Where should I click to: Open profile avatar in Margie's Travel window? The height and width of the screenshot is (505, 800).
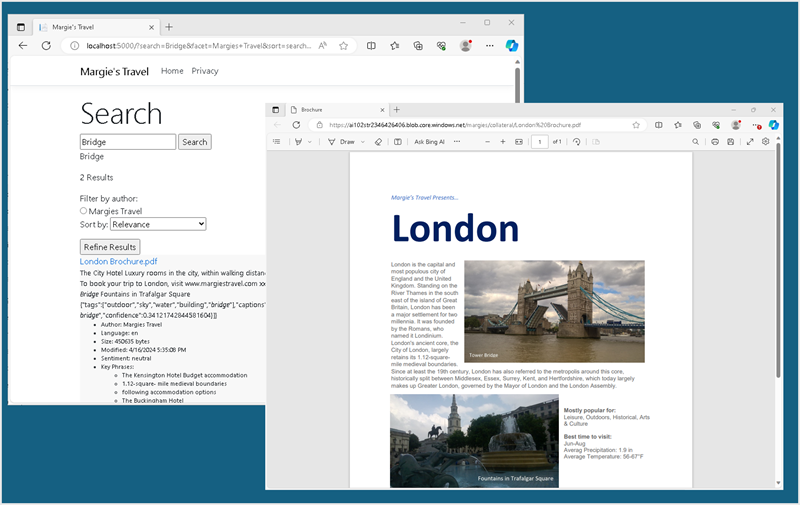click(x=465, y=45)
